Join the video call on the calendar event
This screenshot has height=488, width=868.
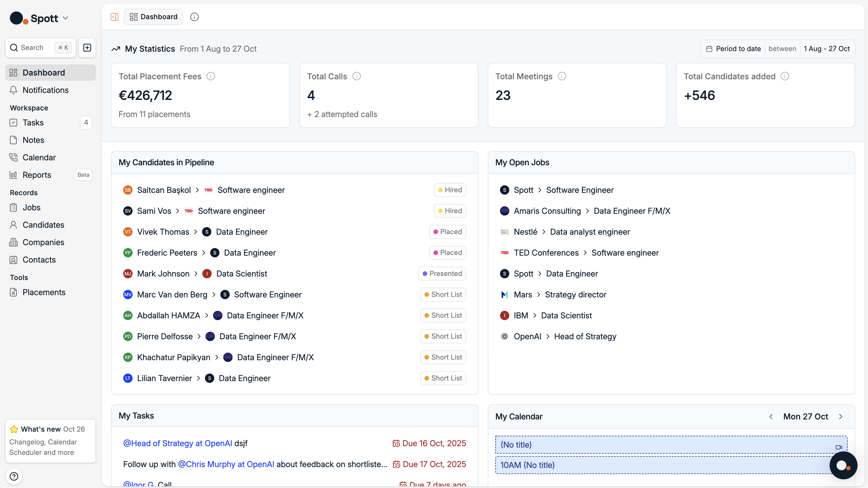(x=839, y=448)
